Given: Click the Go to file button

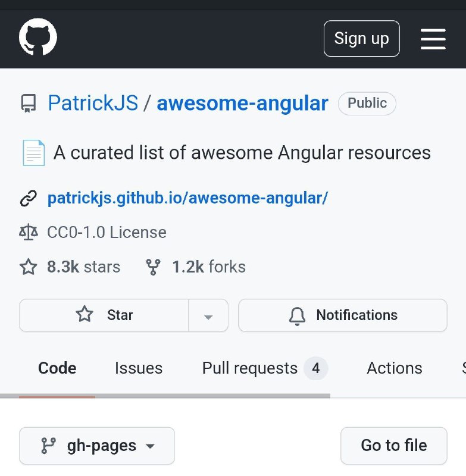Looking at the screenshot, I should tap(394, 446).
